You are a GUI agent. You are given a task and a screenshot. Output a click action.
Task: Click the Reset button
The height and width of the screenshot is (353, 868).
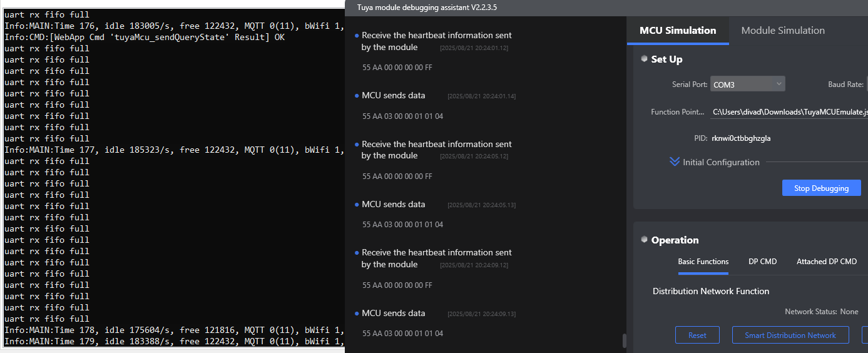point(697,335)
